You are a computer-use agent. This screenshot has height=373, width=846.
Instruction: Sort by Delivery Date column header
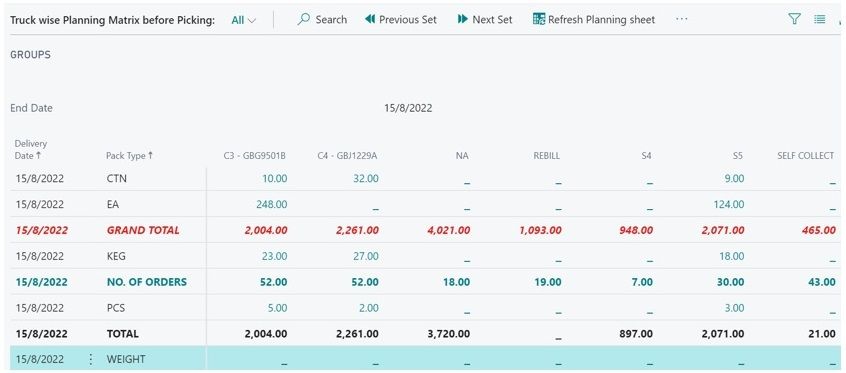pyautogui.click(x=31, y=150)
